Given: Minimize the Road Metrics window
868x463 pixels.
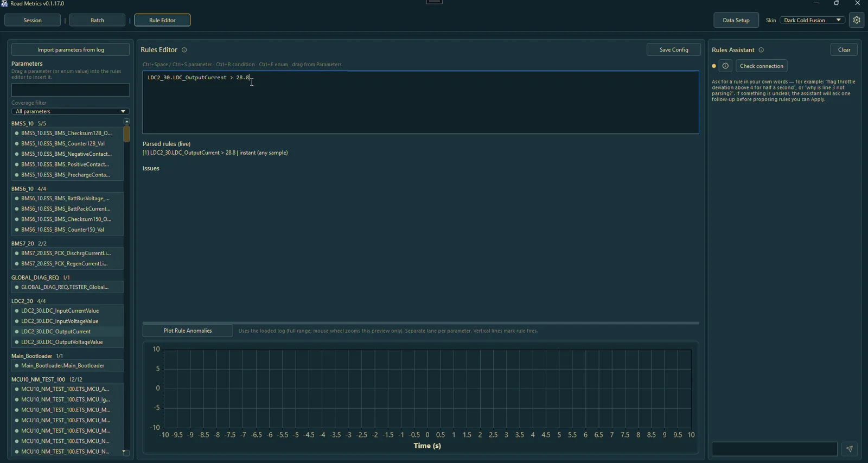Looking at the screenshot, I should click(x=816, y=3).
